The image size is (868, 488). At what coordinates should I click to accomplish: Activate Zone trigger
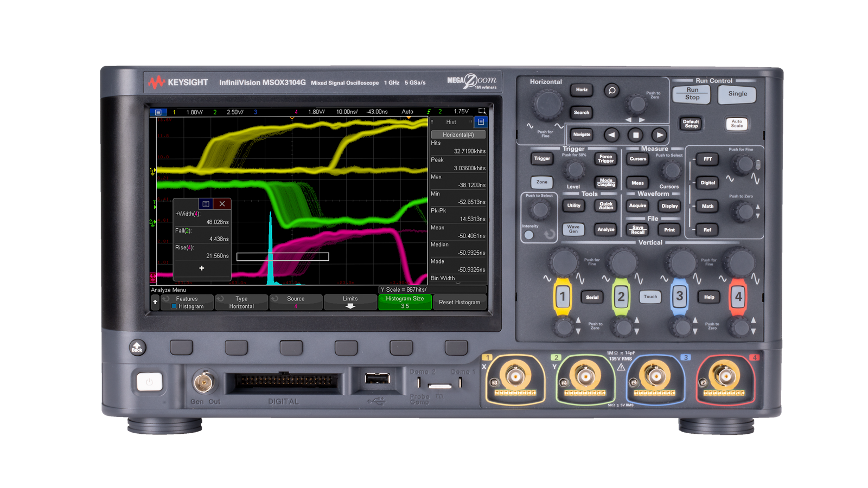point(541,182)
